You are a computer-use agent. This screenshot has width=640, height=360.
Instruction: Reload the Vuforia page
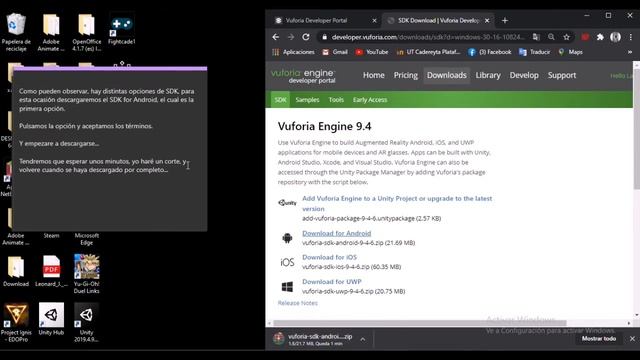pos(306,37)
